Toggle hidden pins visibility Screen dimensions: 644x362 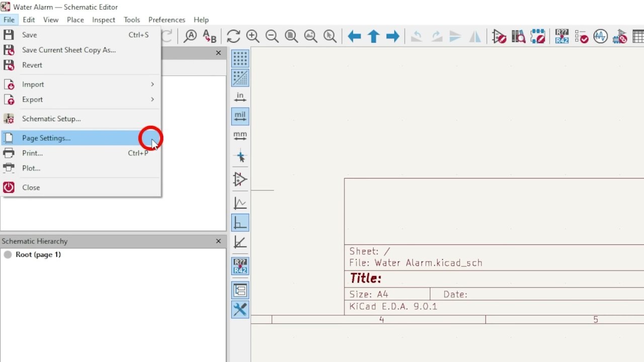[240, 179]
